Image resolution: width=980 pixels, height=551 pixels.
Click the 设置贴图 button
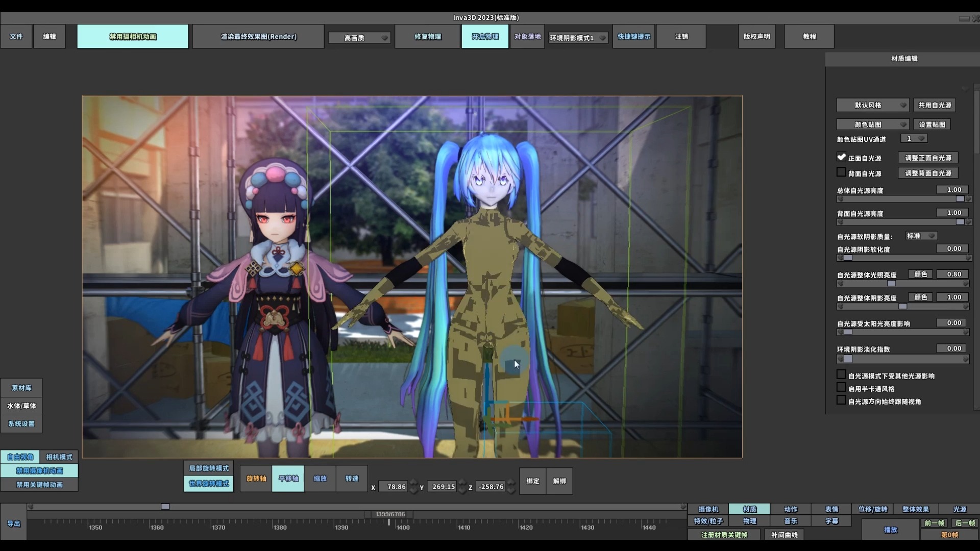932,124
